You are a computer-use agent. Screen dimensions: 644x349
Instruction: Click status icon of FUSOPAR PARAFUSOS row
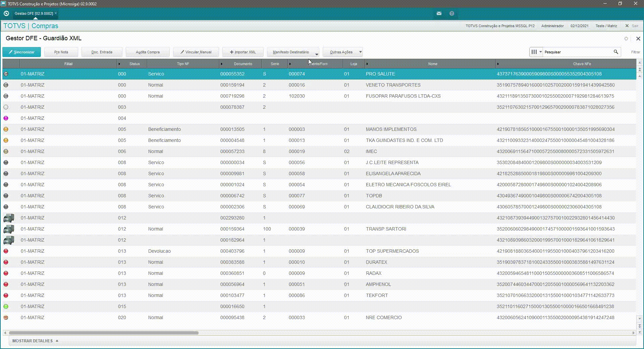[x=6, y=96]
